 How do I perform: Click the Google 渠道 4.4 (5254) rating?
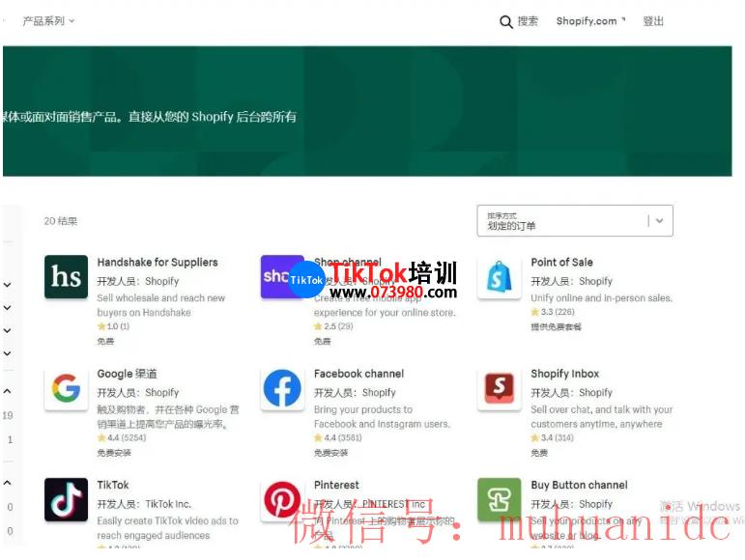tap(121, 437)
